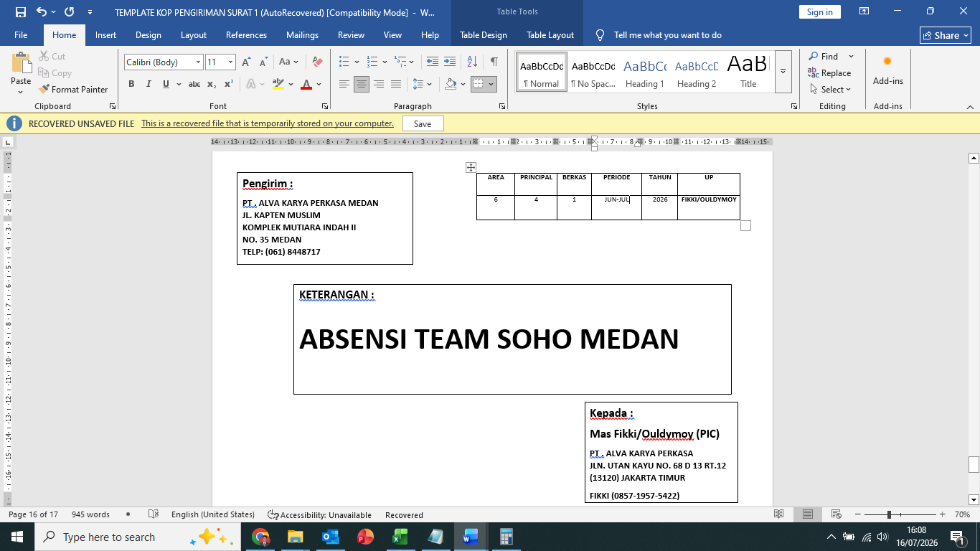Click the text highlight color swatch
This screenshot has height=551, width=980.
(x=278, y=84)
